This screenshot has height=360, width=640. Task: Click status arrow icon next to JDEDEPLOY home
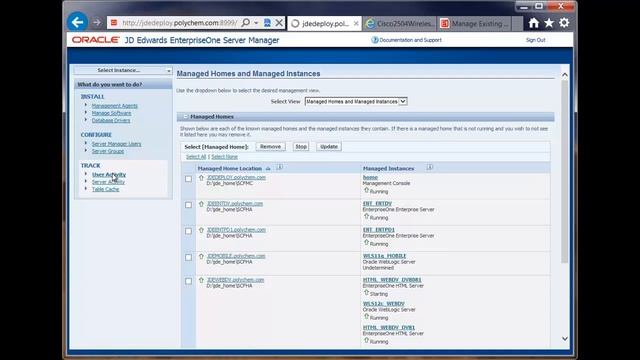click(201, 178)
